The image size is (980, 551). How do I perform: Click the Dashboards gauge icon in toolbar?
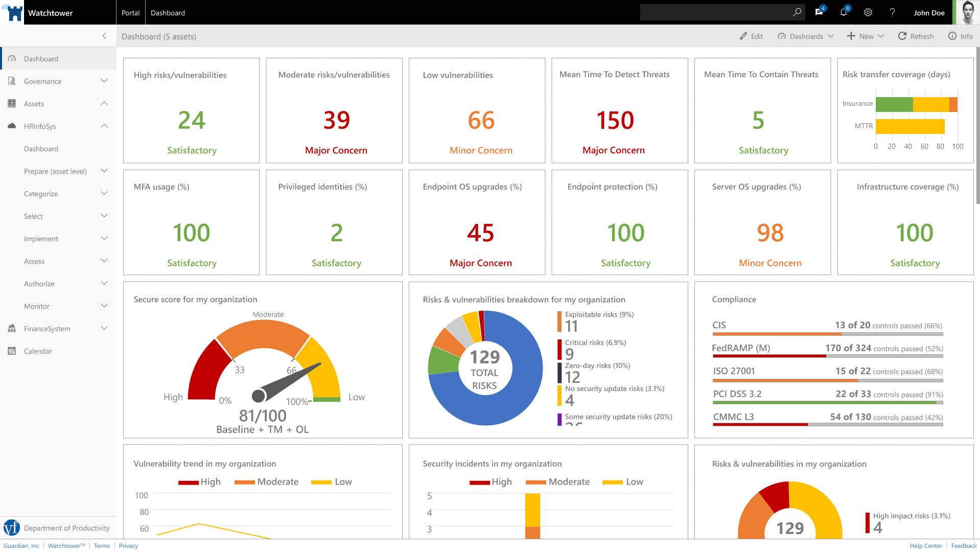782,36
